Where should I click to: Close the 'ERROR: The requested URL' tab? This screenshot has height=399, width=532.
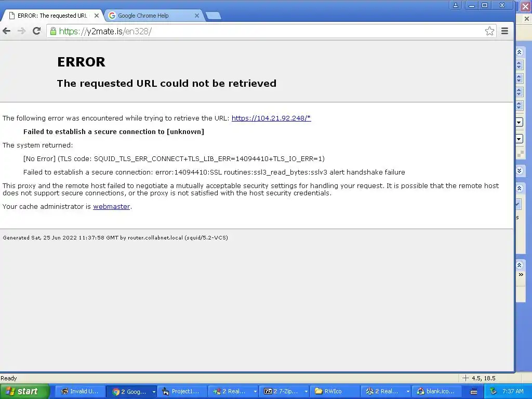[x=96, y=16]
